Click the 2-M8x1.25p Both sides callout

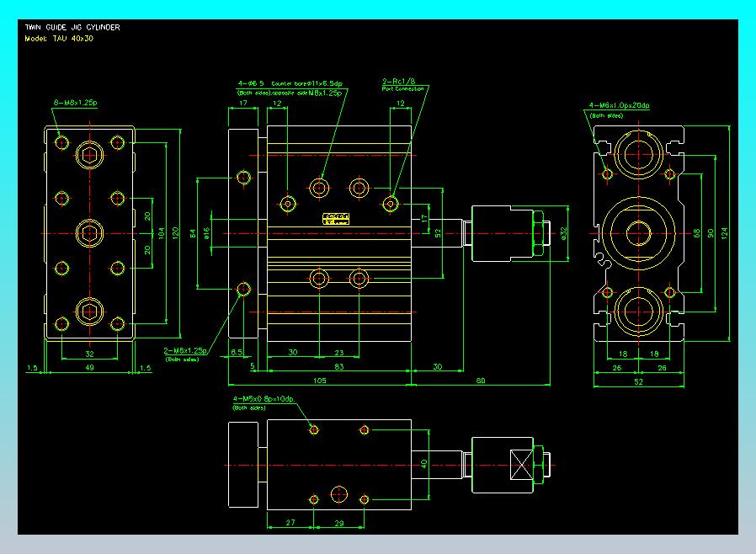(x=186, y=349)
